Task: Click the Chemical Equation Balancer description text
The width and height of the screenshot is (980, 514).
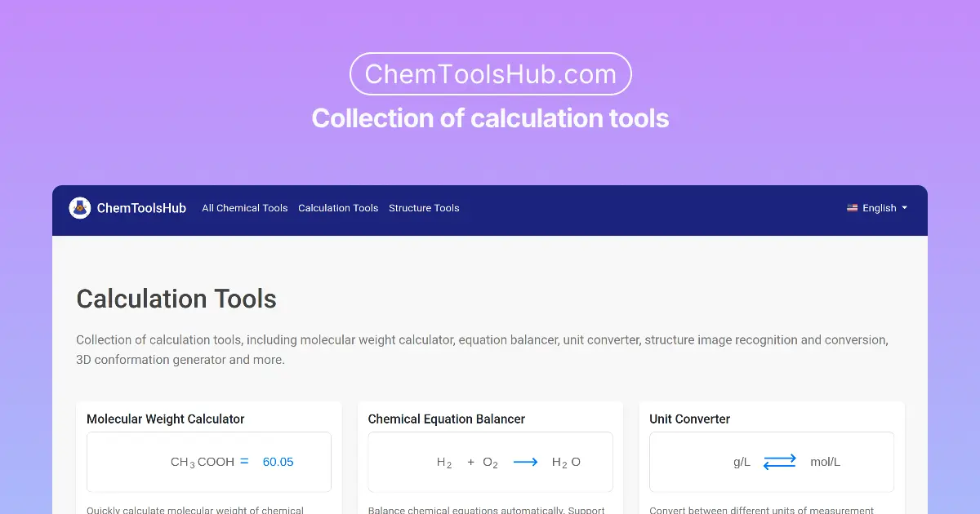Action: (486, 509)
